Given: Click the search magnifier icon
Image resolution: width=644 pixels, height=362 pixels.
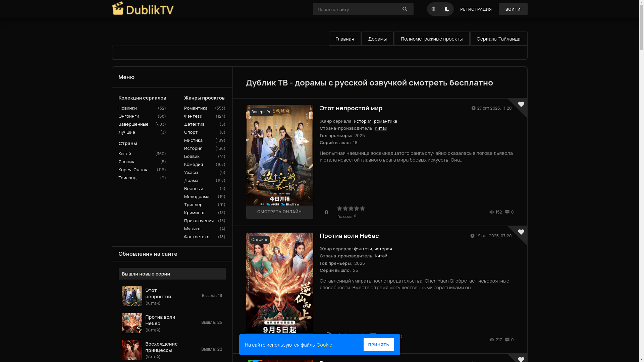Looking at the screenshot, I should (x=405, y=9).
